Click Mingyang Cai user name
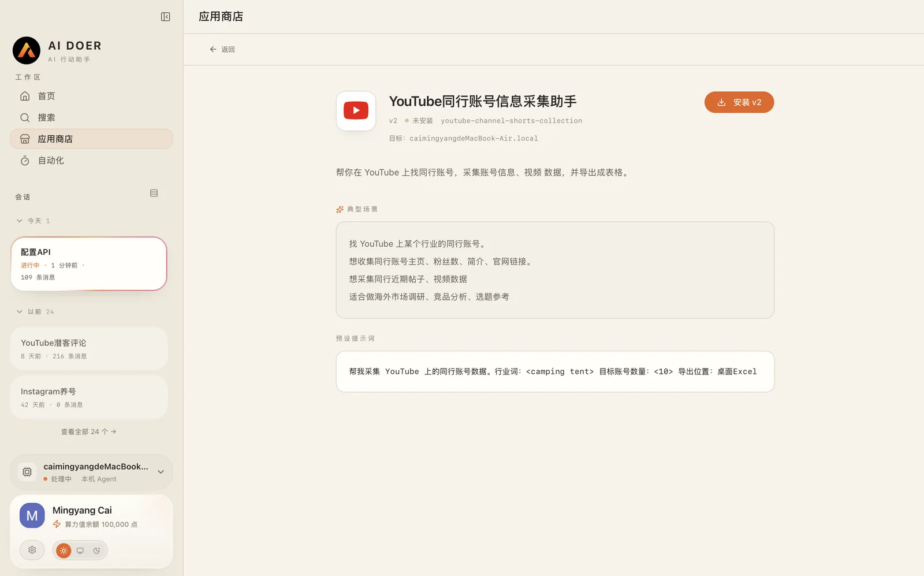 click(x=82, y=510)
